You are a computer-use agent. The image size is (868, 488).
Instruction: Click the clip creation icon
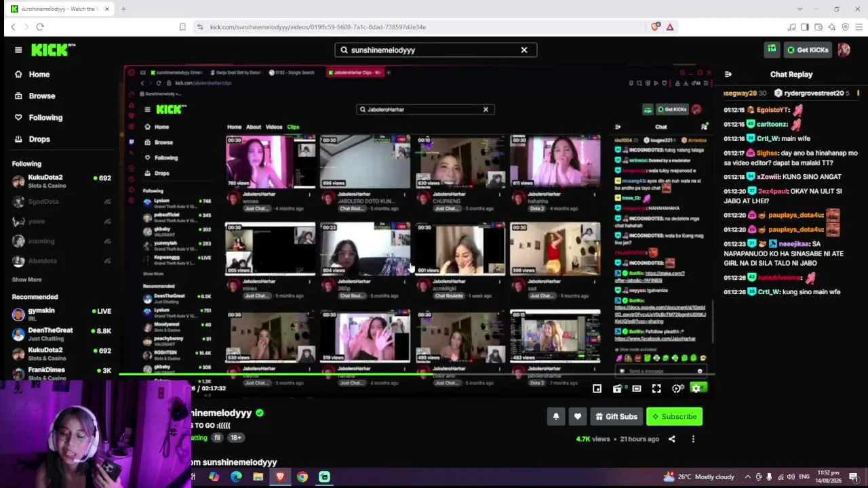point(617,389)
